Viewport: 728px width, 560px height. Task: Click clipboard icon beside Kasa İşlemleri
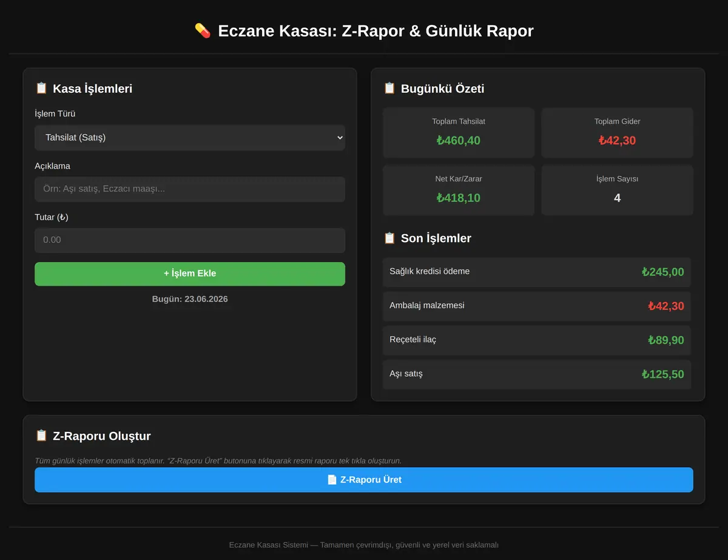pyautogui.click(x=41, y=88)
